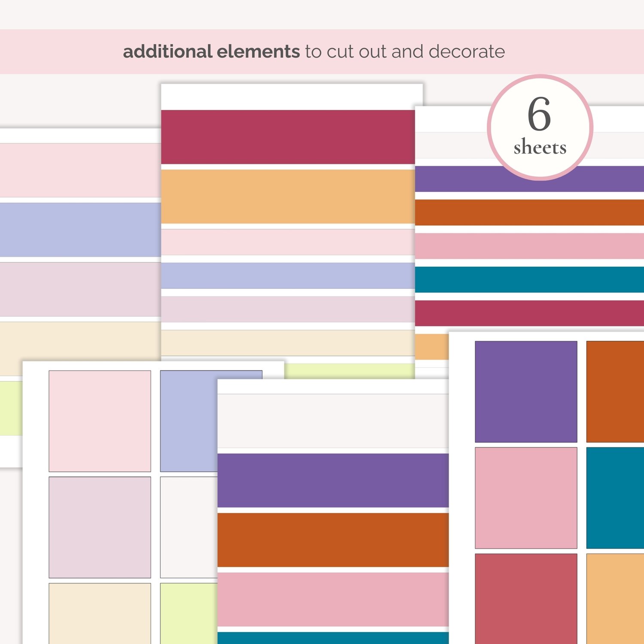Screen dimensions: 644x644
Task: Select the pale pink stripe on the left sheet
Action: (80, 170)
